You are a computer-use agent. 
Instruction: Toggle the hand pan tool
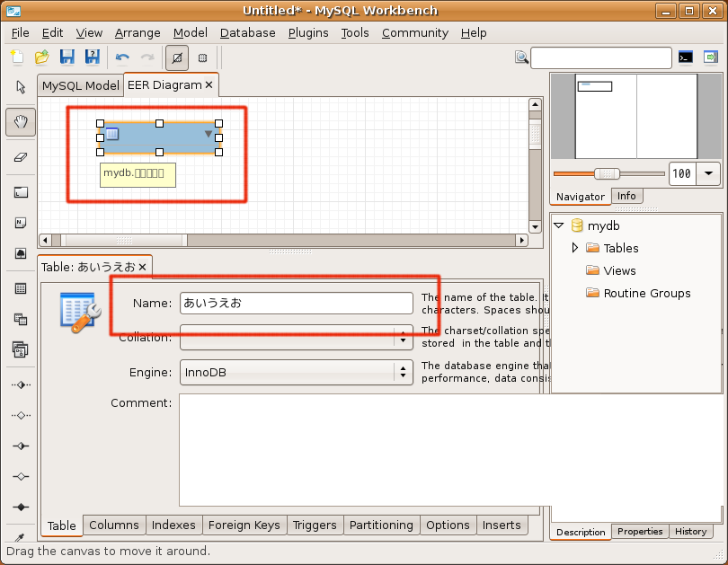tap(21, 122)
